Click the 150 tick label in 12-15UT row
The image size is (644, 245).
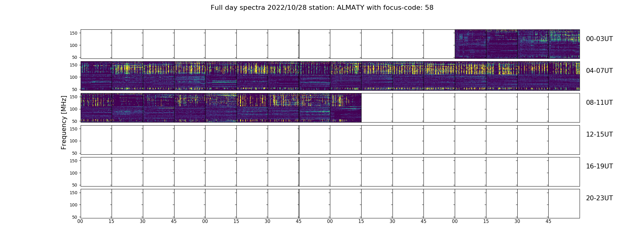[74, 129]
